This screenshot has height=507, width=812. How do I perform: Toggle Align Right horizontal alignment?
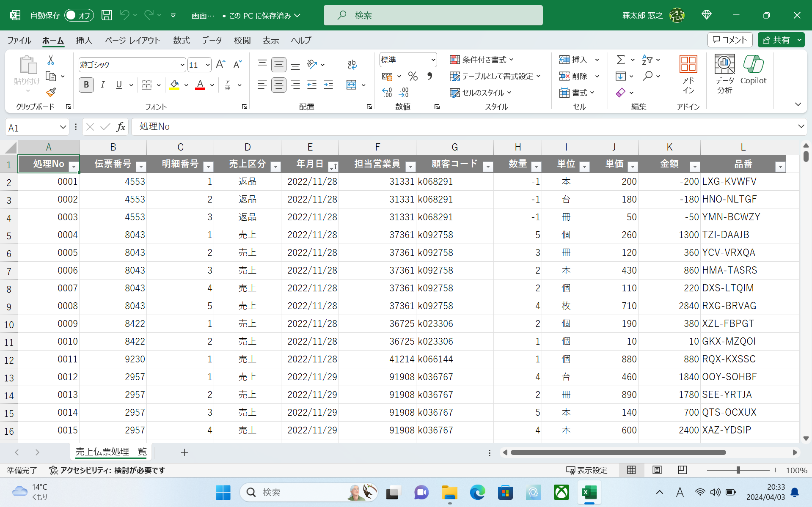click(295, 85)
